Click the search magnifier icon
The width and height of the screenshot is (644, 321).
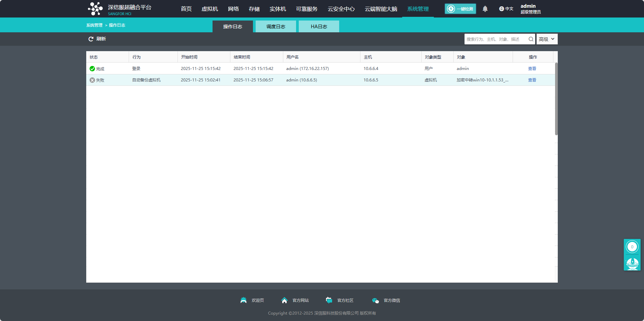(531, 39)
